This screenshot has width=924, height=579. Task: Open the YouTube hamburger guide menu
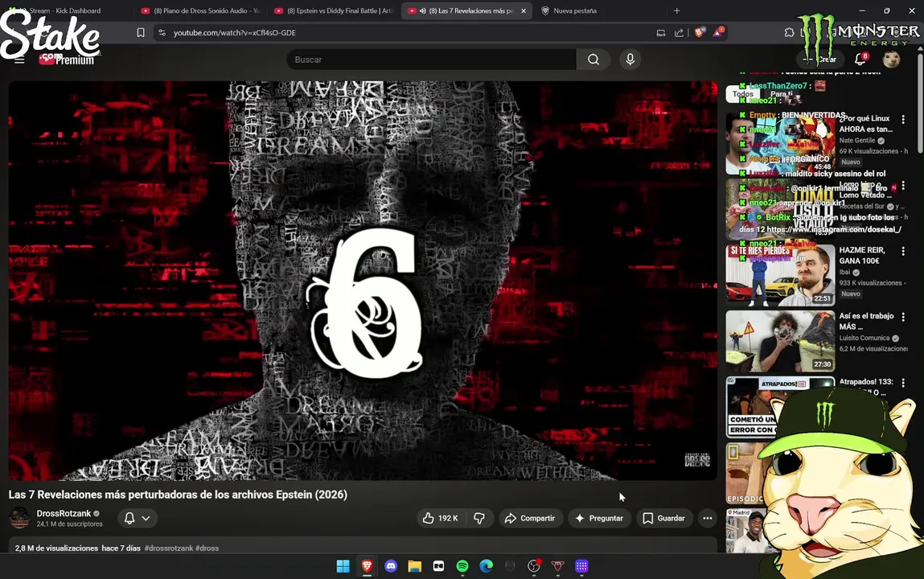coord(19,60)
